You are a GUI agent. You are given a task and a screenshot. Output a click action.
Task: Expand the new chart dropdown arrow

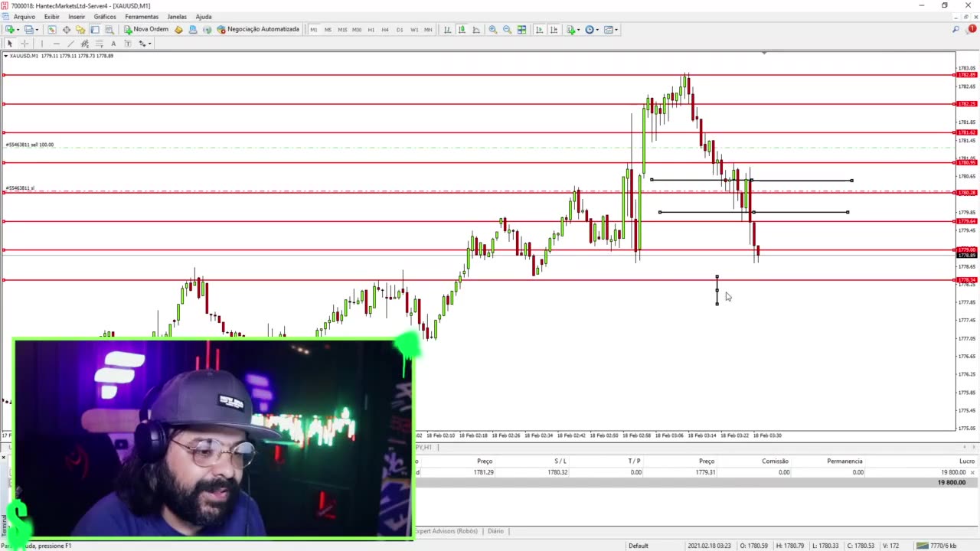(x=18, y=30)
